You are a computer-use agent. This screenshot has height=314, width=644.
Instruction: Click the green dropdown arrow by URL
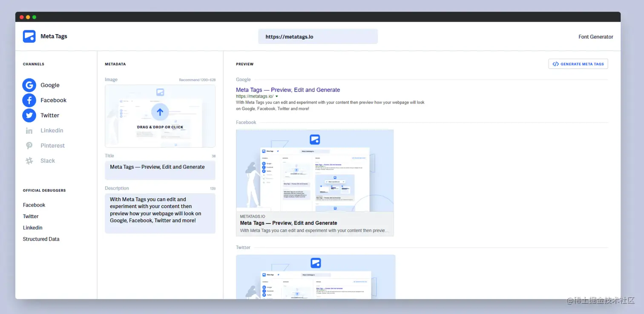pyautogui.click(x=277, y=96)
